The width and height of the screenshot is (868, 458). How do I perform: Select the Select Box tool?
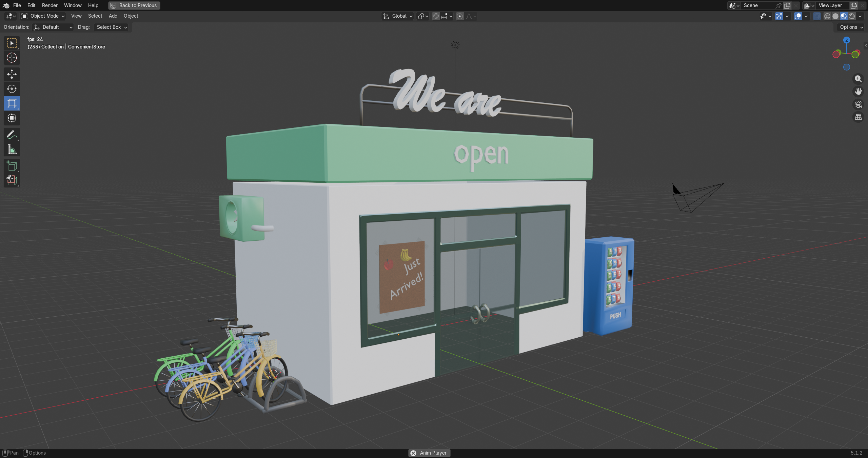click(12, 43)
